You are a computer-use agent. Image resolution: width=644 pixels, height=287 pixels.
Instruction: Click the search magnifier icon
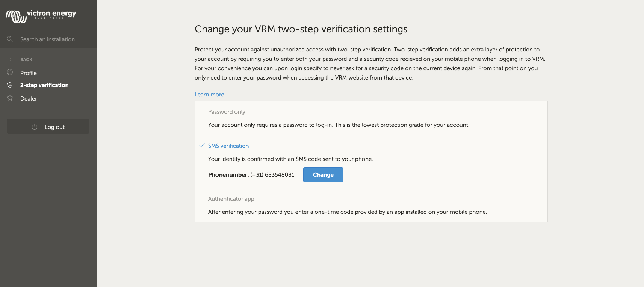[x=10, y=39]
